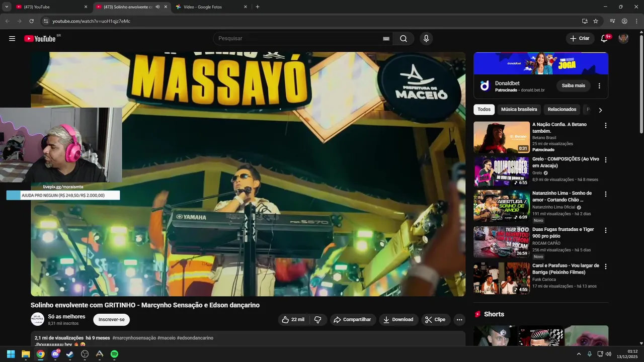Click Saiba mais on Donaldbet ad
The image size is (644, 362).
pos(573,86)
